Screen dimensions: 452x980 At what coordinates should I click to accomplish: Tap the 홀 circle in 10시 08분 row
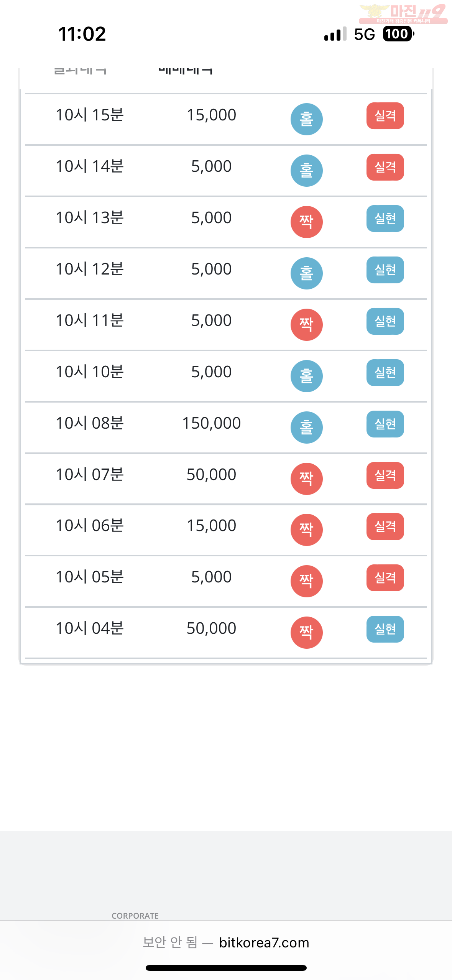[x=306, y=428]
